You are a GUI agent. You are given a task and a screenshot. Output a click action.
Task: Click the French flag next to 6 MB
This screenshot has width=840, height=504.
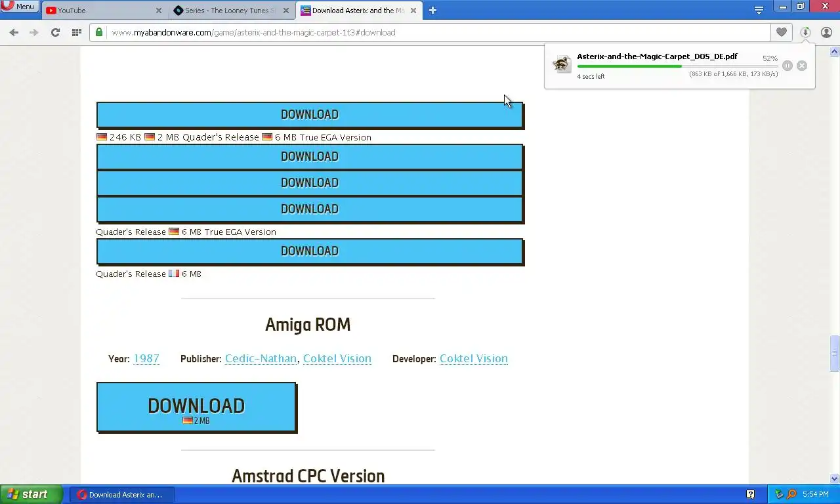(174, 274)
